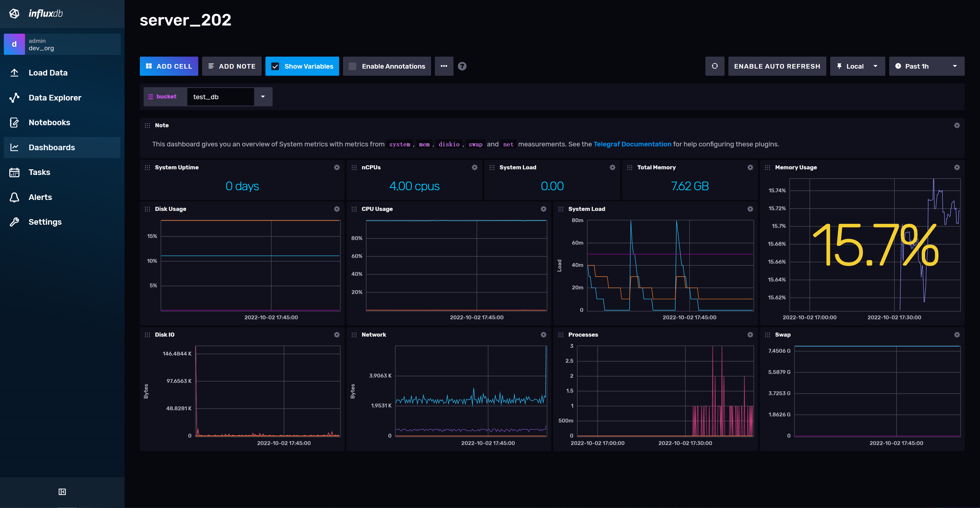This screenshot has height=508, width=980.
Task: Expand the bucket test_db dropdown
Action: click(263, 97)
